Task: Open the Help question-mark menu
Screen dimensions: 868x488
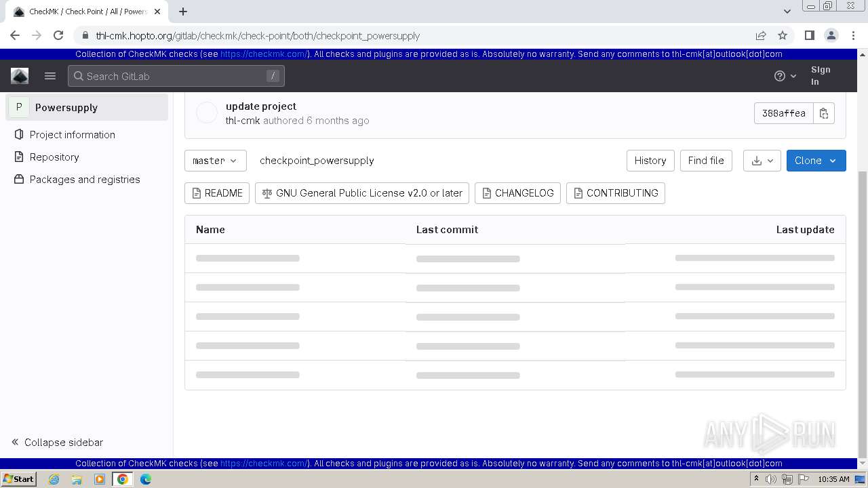Action: tap(785, 76)
